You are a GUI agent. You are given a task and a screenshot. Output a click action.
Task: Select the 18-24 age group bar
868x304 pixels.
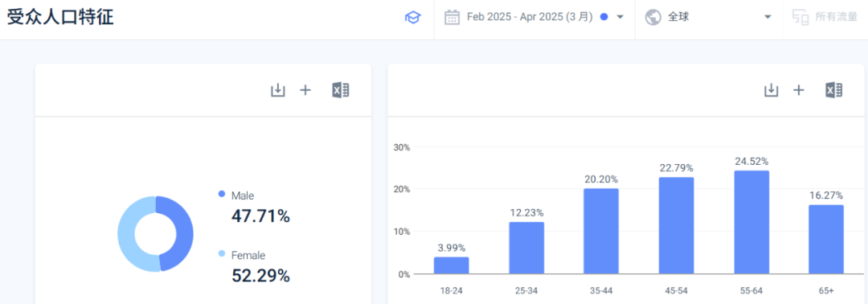coord(451,265)
